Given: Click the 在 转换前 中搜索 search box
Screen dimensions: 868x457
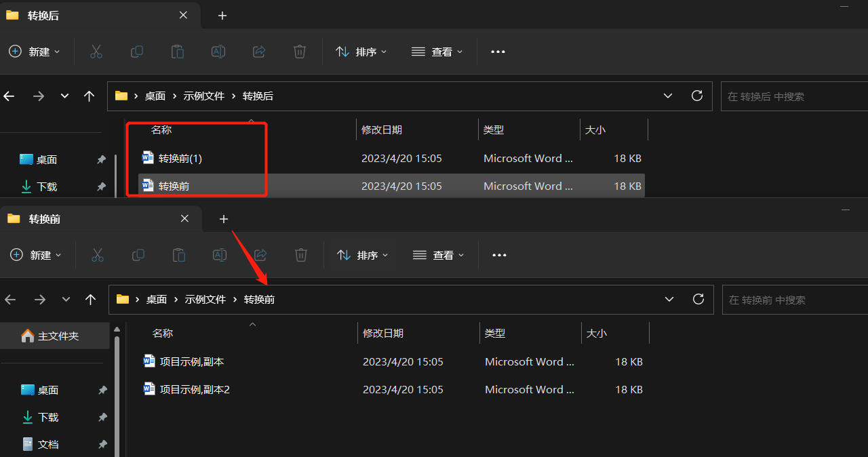Looking at the screenshot, I should click(x=793, y=300).
